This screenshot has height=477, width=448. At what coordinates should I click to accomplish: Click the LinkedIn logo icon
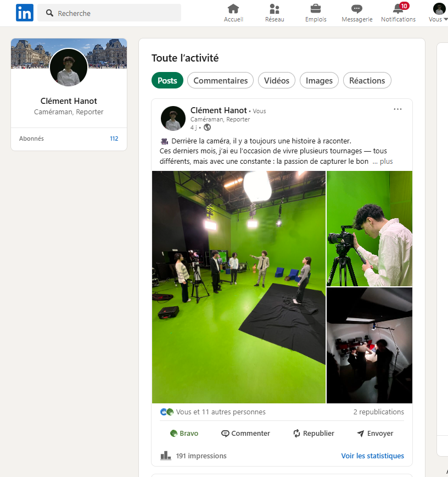24,13
